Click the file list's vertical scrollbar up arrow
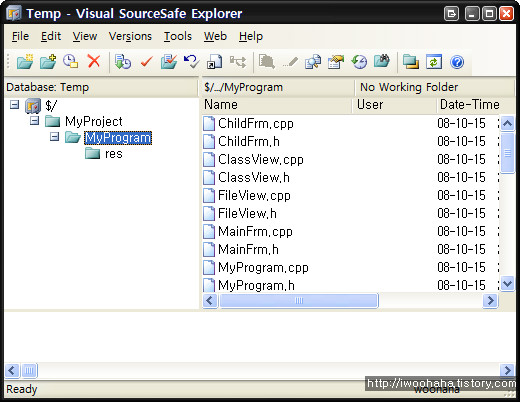The height and width of the screenshot is (402, 520). coord(507,124)
